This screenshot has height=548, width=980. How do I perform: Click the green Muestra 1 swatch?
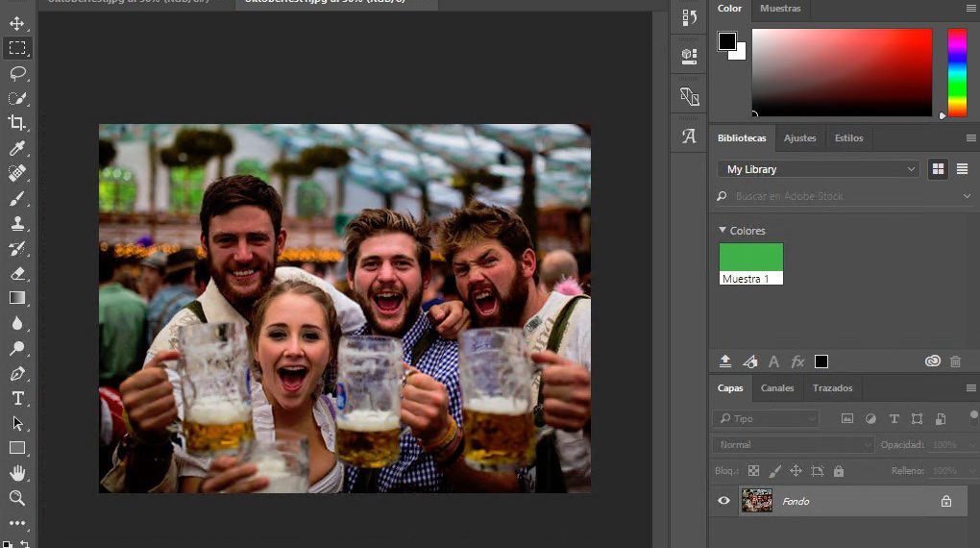pos(751,258)
